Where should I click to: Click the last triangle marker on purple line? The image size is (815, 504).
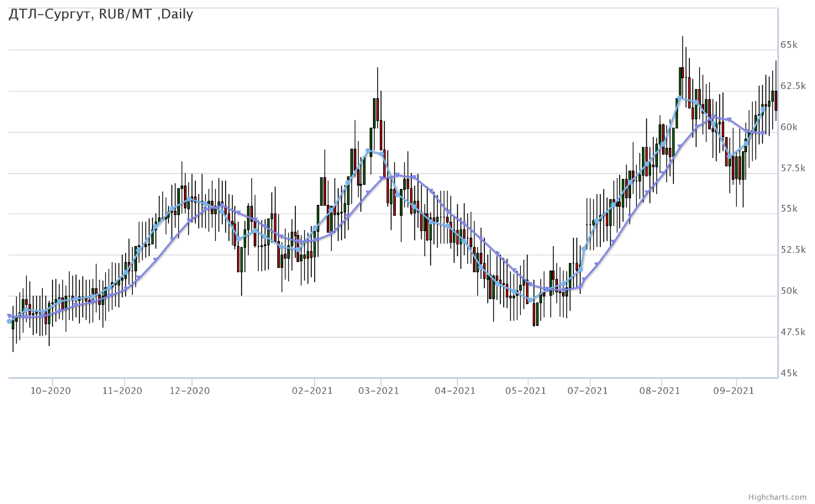(x=764, y=133)
